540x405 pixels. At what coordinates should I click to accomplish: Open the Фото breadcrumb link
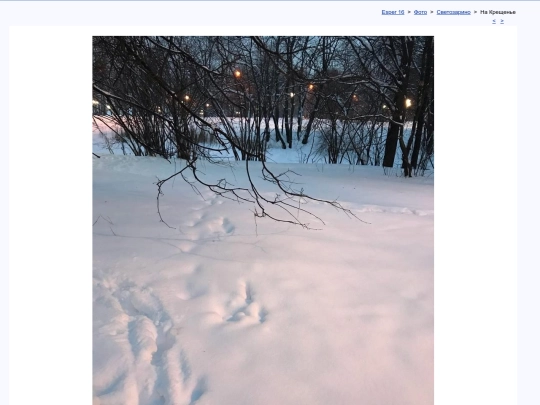[420, 12]
